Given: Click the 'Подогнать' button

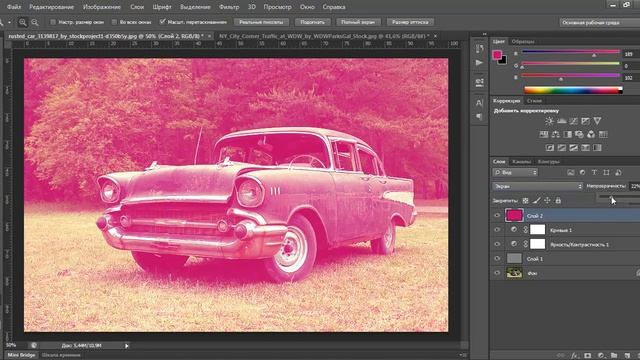Looking at the screenshot, I should [312, 22].
